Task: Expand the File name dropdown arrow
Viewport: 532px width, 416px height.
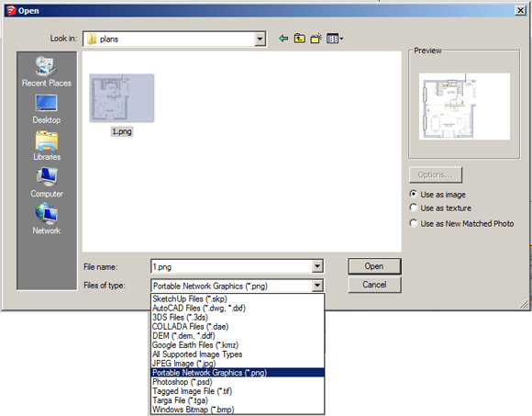Action: point(317,266)
